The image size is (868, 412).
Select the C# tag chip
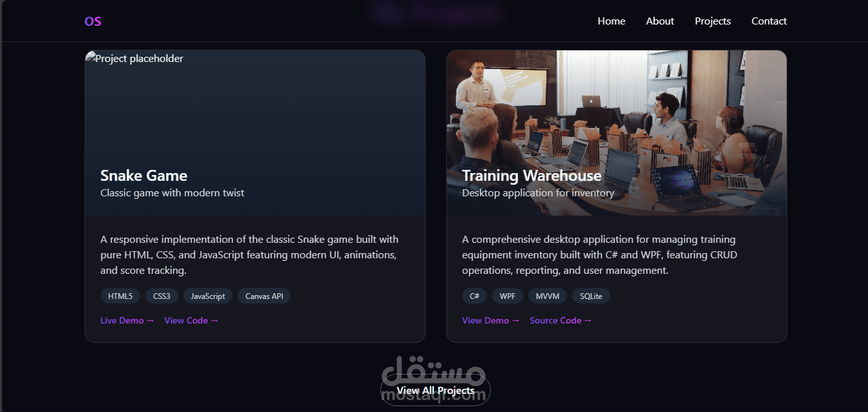click(475, 296)
